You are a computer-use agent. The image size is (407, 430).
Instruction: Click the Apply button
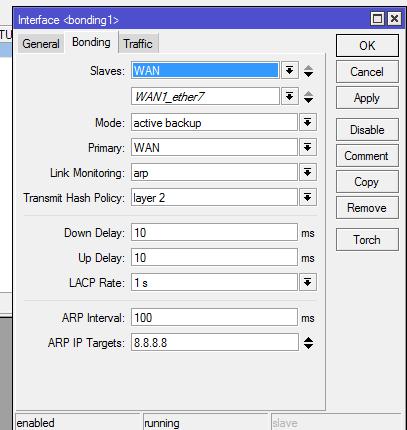pyautogui.click(x=367, y=98)
